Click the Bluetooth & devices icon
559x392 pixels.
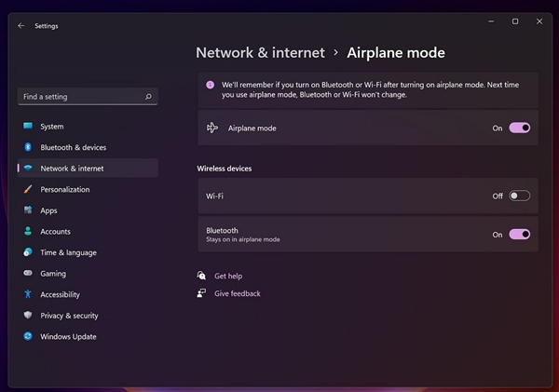point(28,147)
